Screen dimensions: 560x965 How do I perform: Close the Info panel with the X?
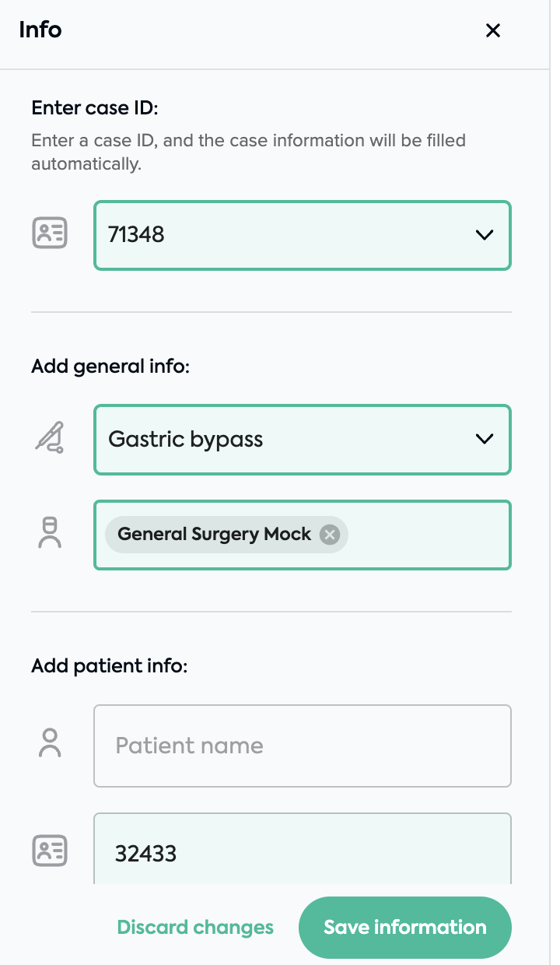(x=492, y=30)
